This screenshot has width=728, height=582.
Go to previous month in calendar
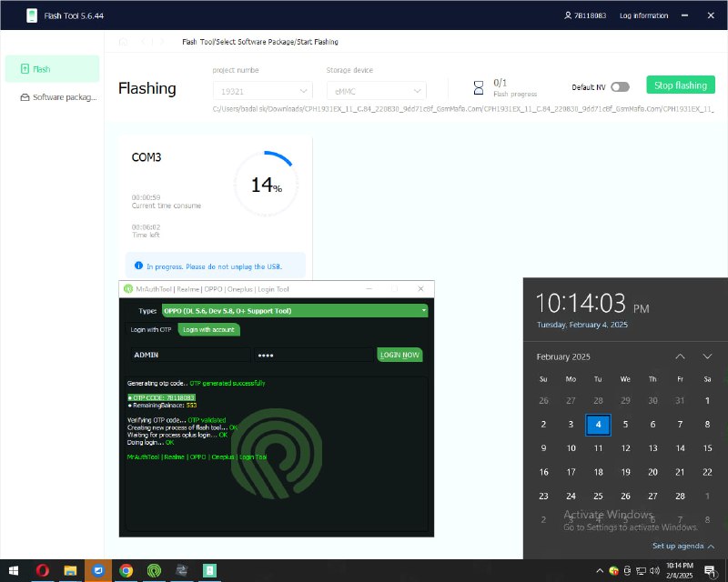click(680, 356)
